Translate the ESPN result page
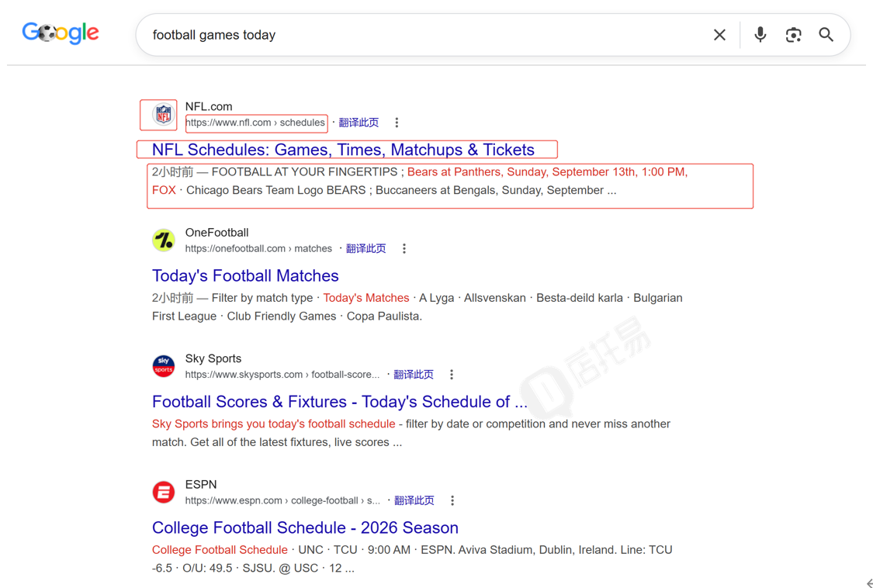The height and width of the screenshot is (588, 873). tap(414, 500)
